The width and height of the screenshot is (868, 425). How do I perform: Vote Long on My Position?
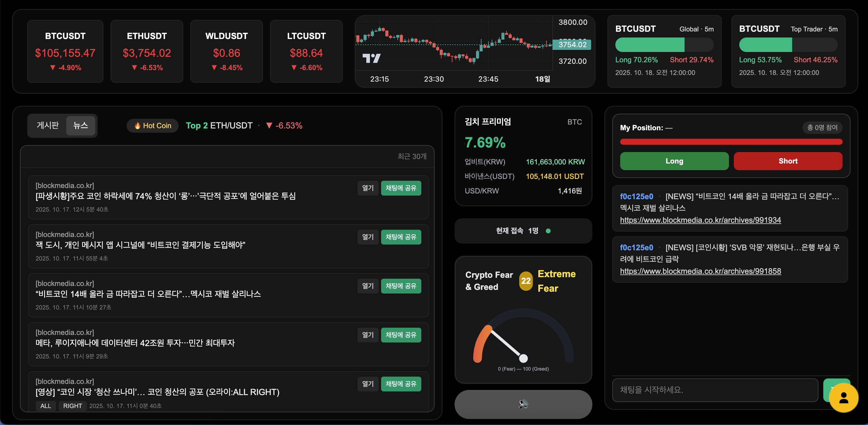coord(674,161)
